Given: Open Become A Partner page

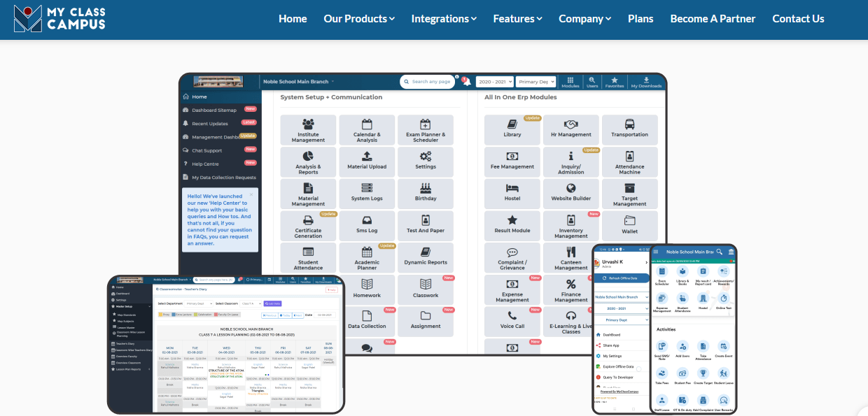Looking at the screenshot, I should click(713, 19).
